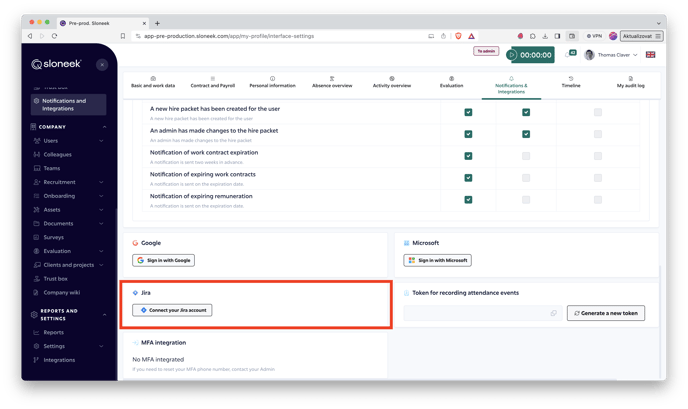Switch to Basic and work data tab
Viewport: 688px width, 409px height.
point(153,83)
